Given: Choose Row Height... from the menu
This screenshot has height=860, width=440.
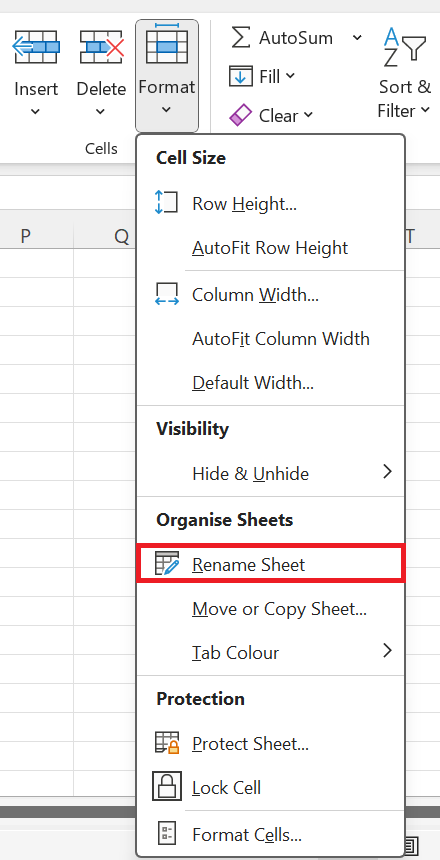Looking at the screenshot, I should tap(270, 203).
